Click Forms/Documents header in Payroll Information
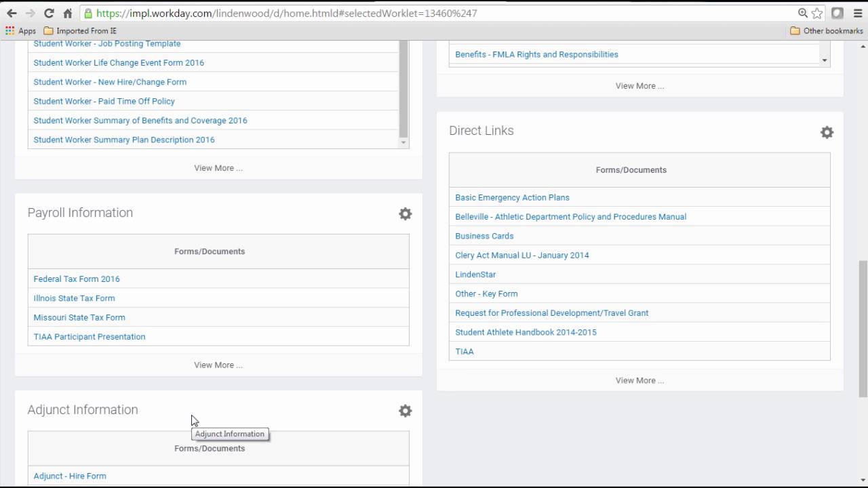The width and height of the screenshot is (868, 488). point(210,251)
